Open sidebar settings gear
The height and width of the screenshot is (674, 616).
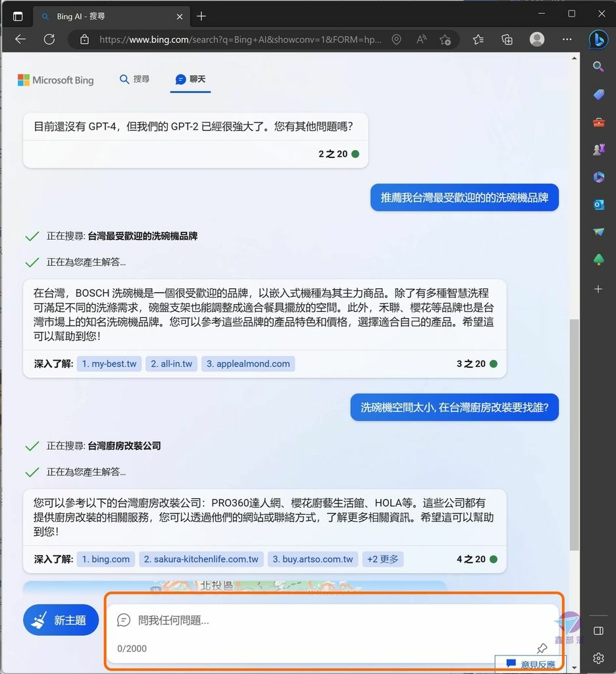(x=598, y=658)
